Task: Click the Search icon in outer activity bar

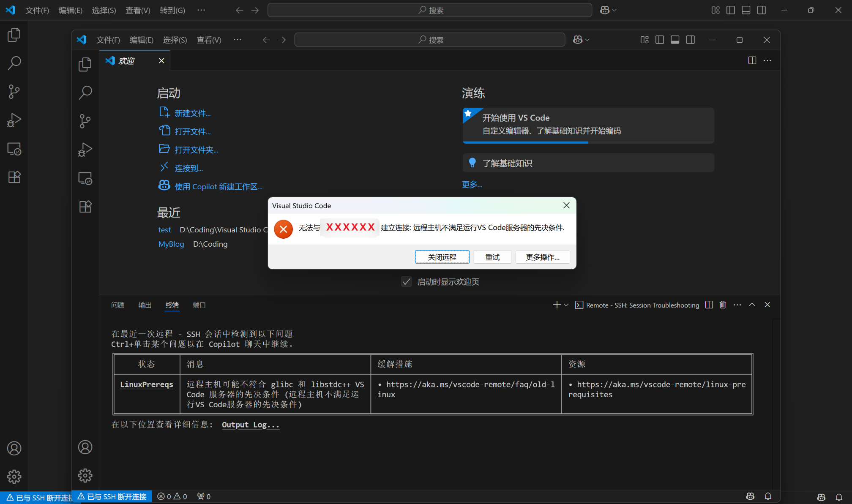Action: pyautogui.click(x=14, y=63)
